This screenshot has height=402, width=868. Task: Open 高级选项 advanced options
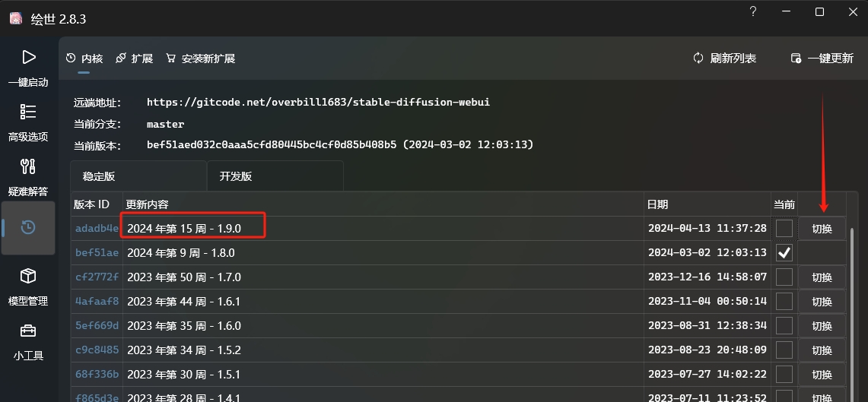(x=28, y=123)
